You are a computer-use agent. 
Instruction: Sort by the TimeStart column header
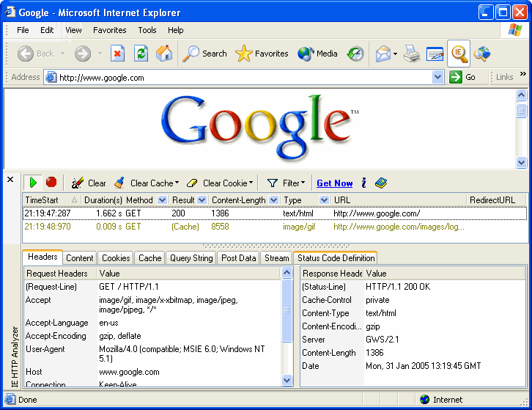[51, 200]
